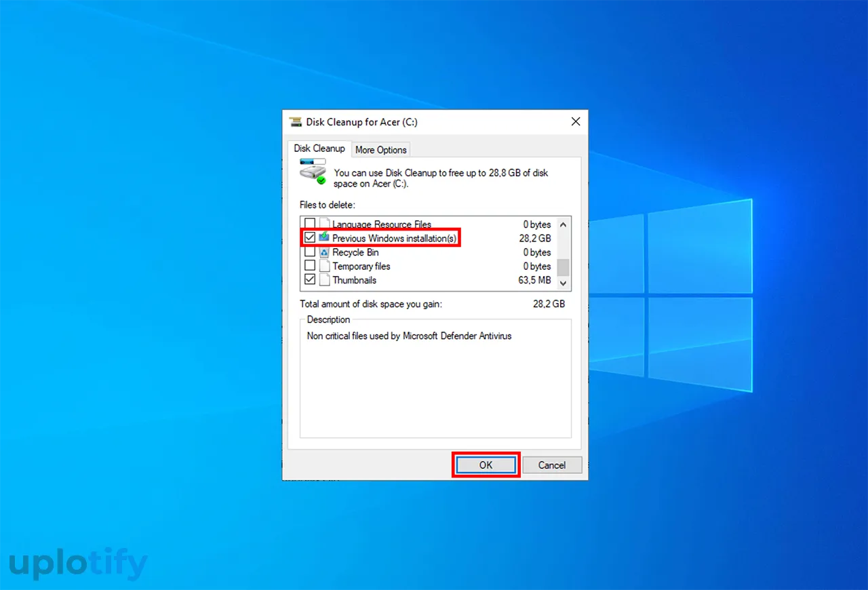The width and height of the screenshot is (868, 590).
Task: Confirm cleanup with the OK button
Action: pyautogui.click(x=486, y=465)
